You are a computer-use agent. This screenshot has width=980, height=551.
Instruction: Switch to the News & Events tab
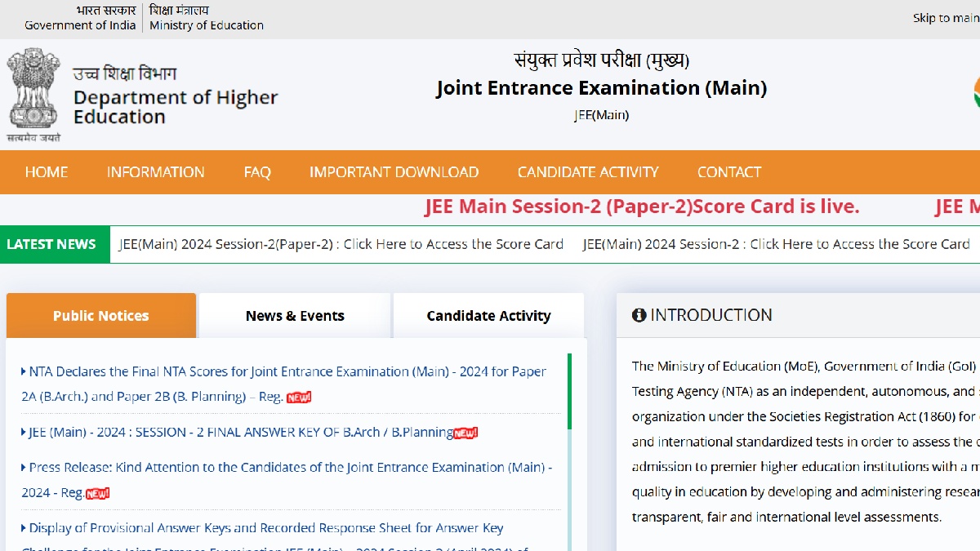click(295, 316)
